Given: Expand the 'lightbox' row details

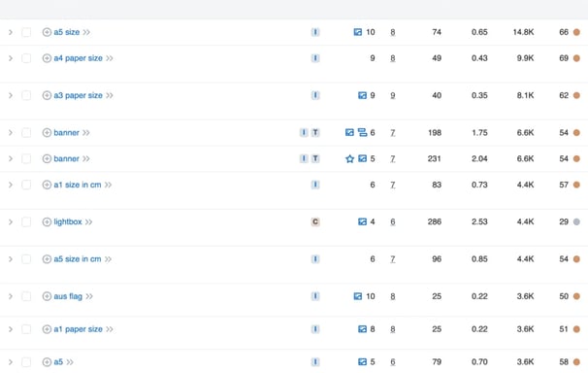Looking at the screenshot, I should [x=11, y=222].
